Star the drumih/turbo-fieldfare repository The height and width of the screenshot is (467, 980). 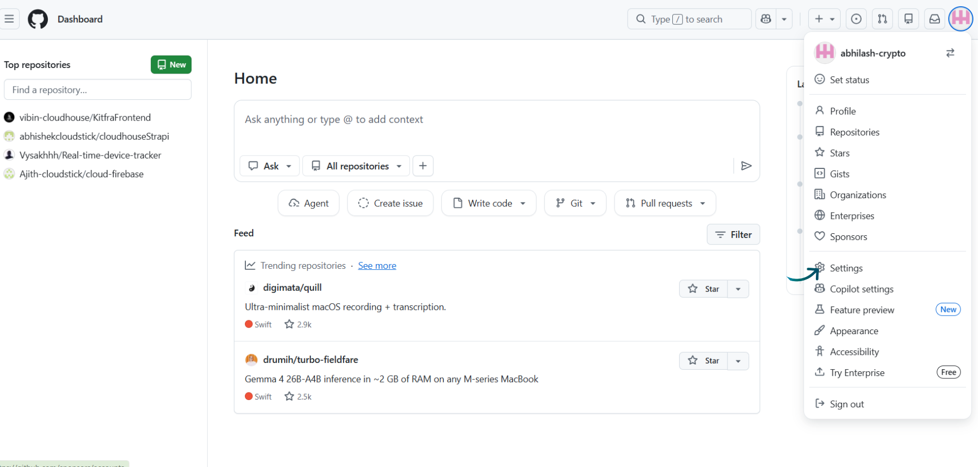tap(703, 361)
